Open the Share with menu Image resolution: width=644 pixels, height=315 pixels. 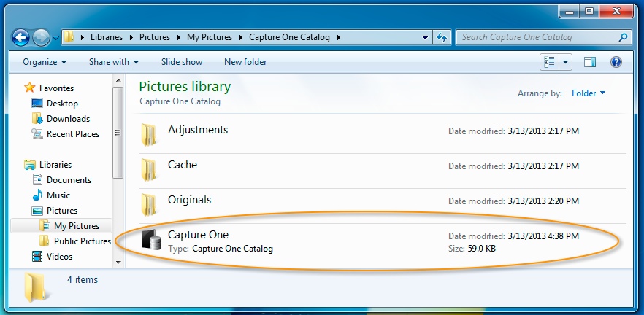[114, 62]
